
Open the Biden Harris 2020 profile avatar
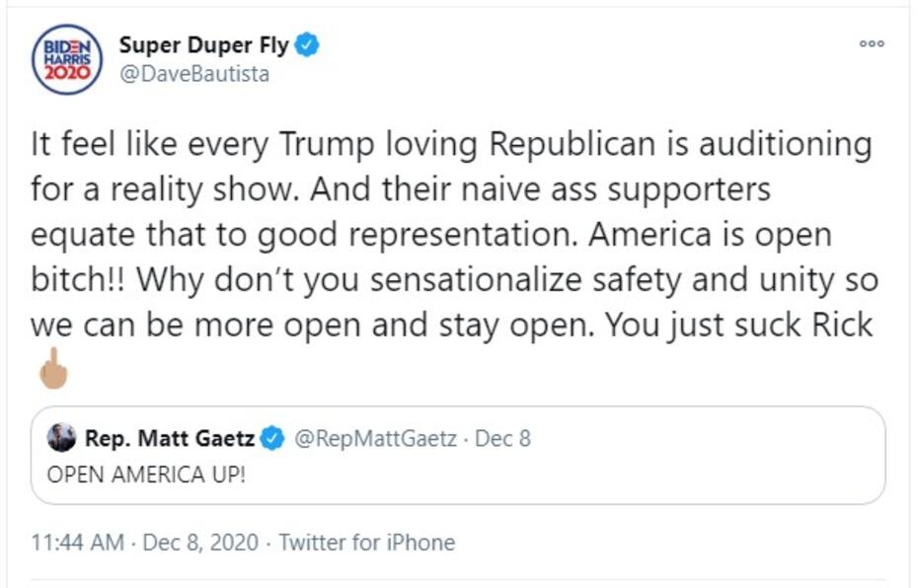[67, 58]
